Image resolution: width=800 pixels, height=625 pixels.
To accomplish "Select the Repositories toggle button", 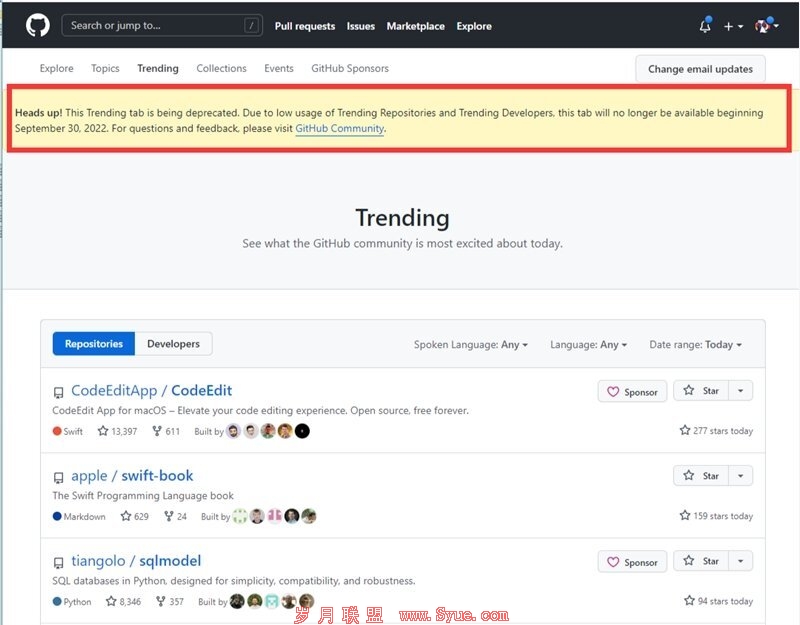I will tap(94, 344).
